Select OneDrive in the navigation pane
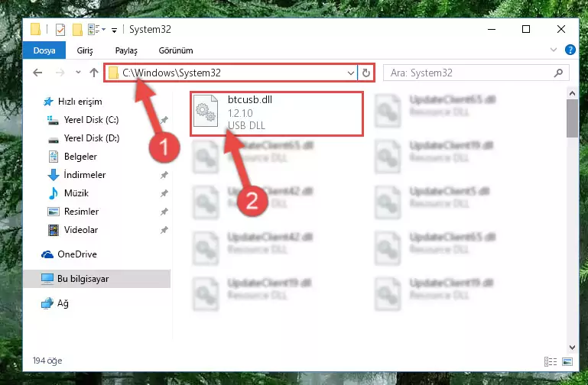 point(77,254)
